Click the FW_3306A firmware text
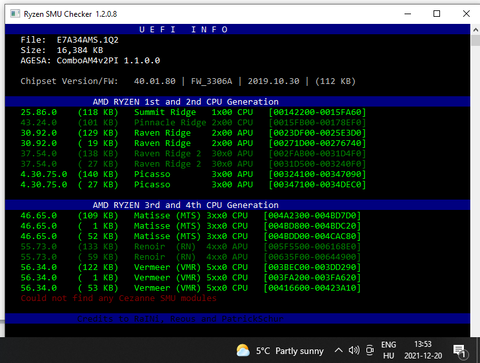This screenshot has width=480, height=363. click(212, 81)
